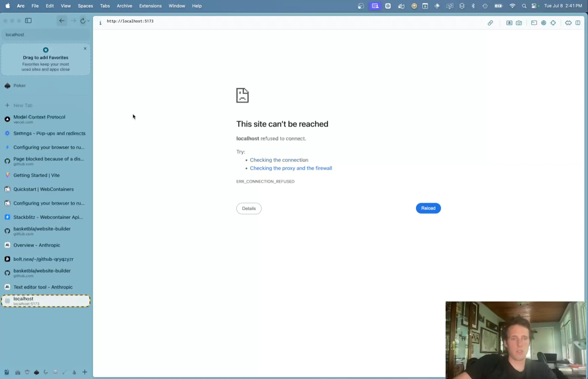
Task: Open Page blocked github.com tab
Action: coord(46,161)
